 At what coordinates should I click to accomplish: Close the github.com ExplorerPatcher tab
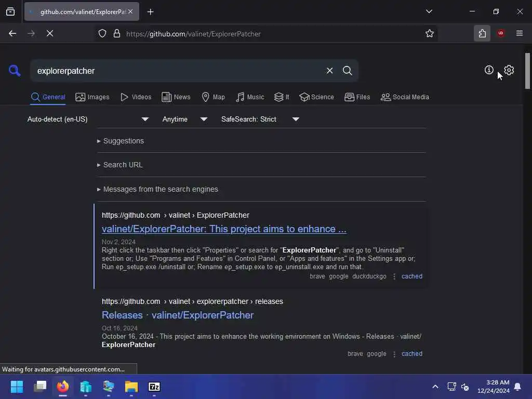point(130,12)
